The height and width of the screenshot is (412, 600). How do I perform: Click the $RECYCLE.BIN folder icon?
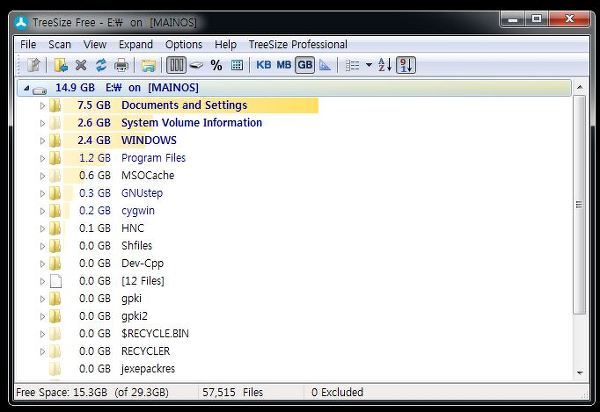click(x=55, y=334)
